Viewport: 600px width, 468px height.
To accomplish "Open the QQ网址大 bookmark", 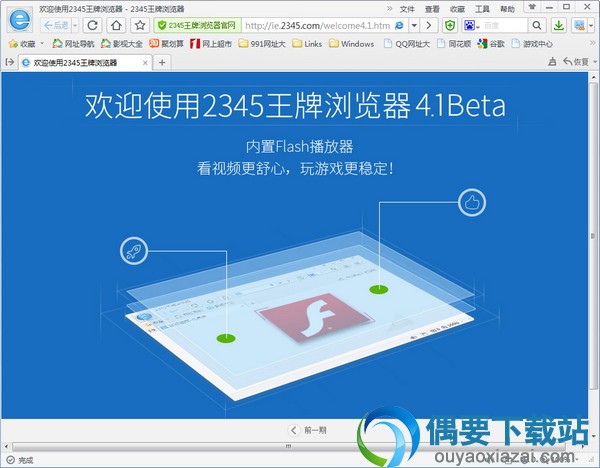I will pos(407,44).
